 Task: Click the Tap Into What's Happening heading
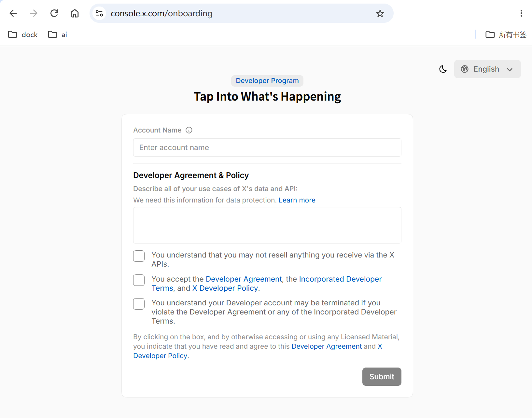pyautogui.click(x=267, y=97)
